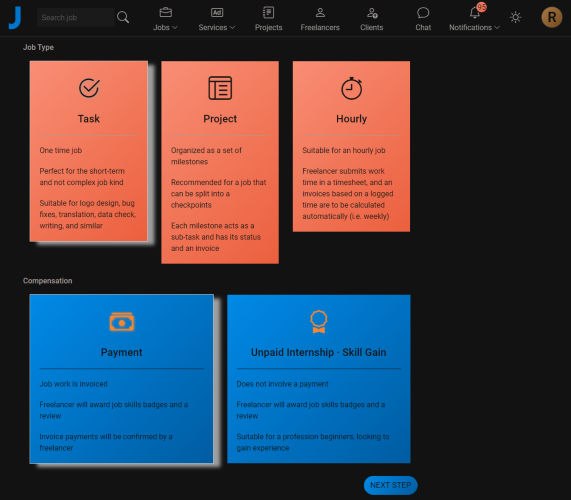Click 'Organized as a set of milestones' text
This screenshot has width=571, height=500.
point(206,156)
